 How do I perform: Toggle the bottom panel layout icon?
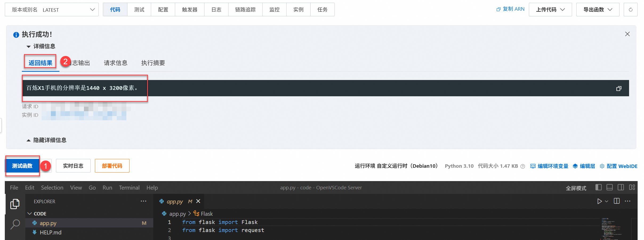click(610, 187)
